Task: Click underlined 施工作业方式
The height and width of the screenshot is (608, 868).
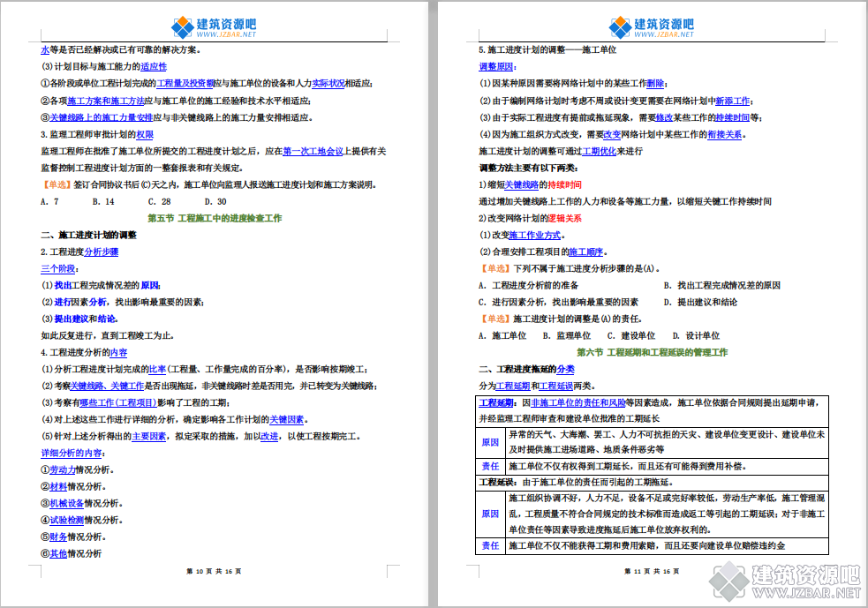Action: pos(535,235)
